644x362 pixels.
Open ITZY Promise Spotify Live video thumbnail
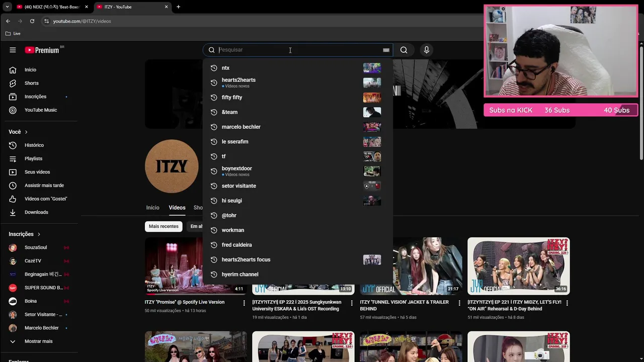(196, 266)
